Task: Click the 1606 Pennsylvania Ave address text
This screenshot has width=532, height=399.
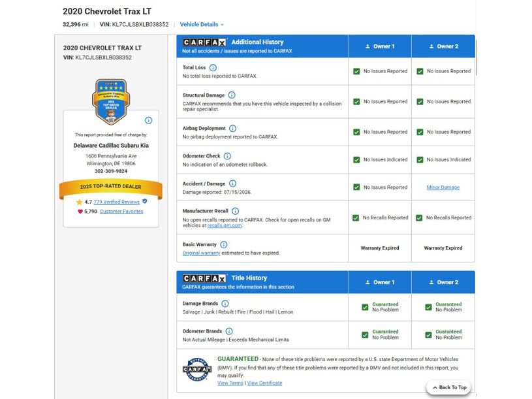Action: tap(111, 156)
